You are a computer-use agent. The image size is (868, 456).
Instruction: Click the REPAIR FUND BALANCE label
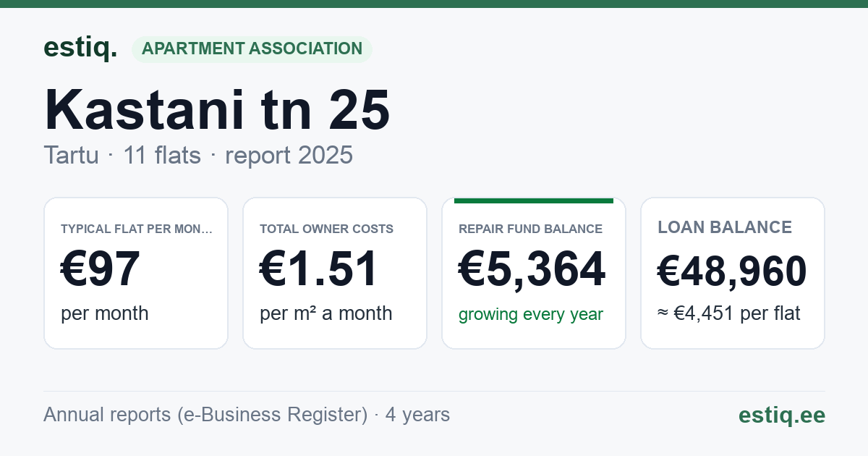pos(530,229)
